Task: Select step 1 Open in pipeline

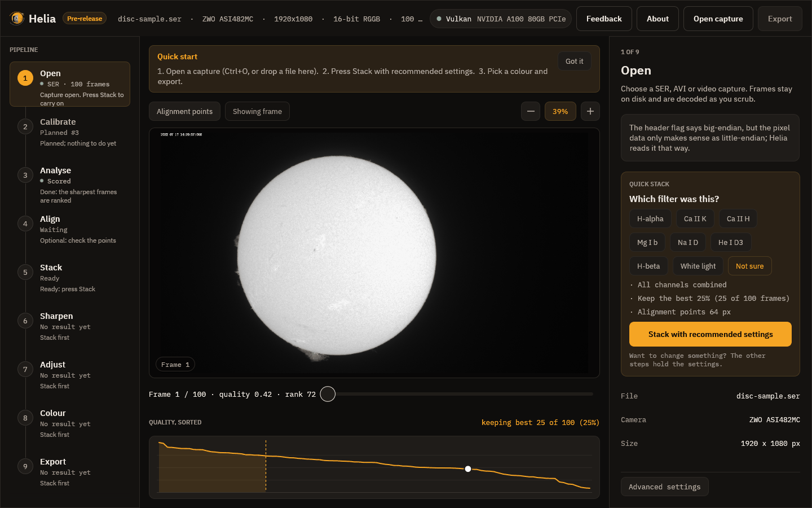Action: tap(70, 84)
